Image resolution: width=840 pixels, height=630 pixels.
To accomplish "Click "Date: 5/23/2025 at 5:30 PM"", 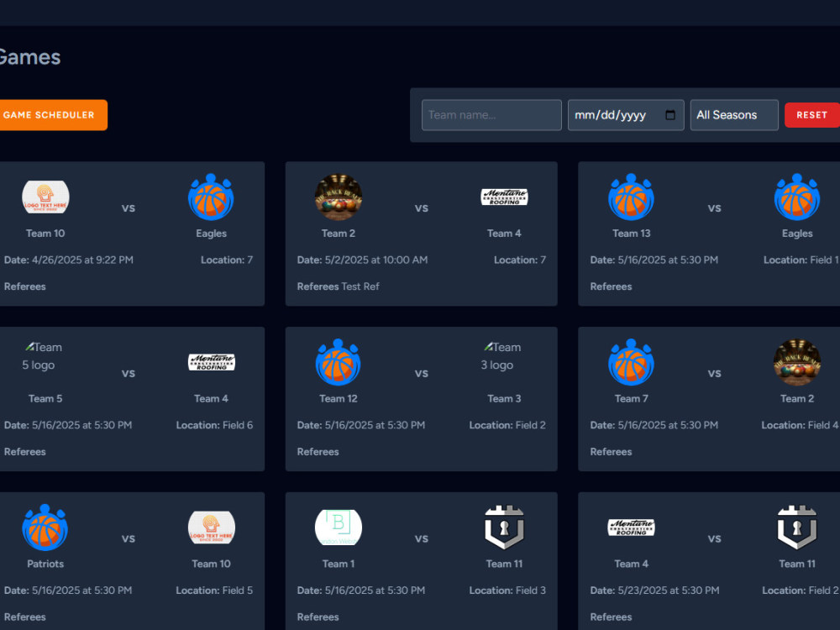I will [x=654, y=591].
